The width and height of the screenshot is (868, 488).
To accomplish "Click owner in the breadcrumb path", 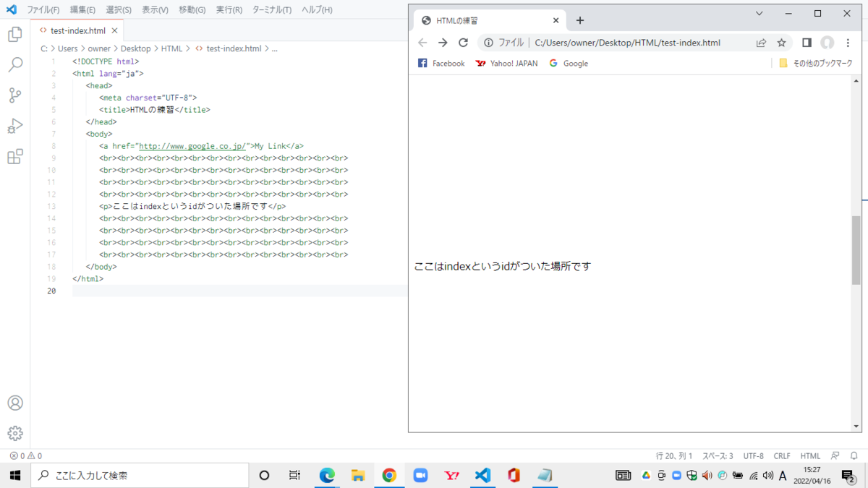I will click(99, 48).
